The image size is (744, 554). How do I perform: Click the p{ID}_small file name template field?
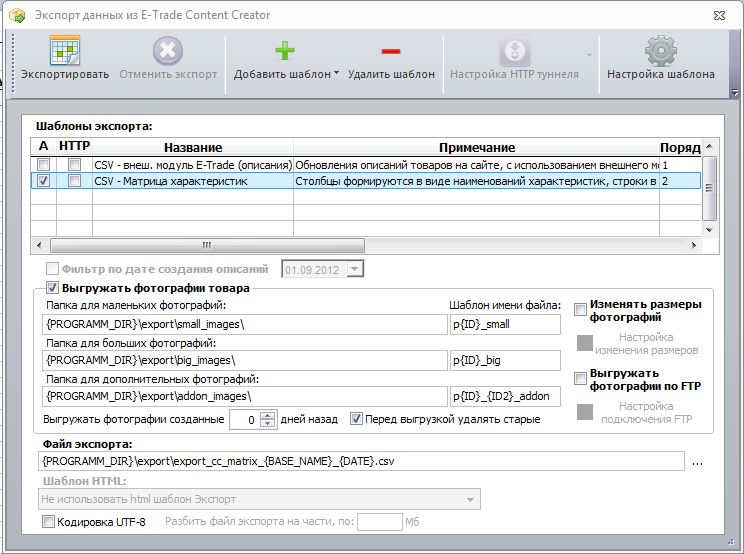point(505,324)
